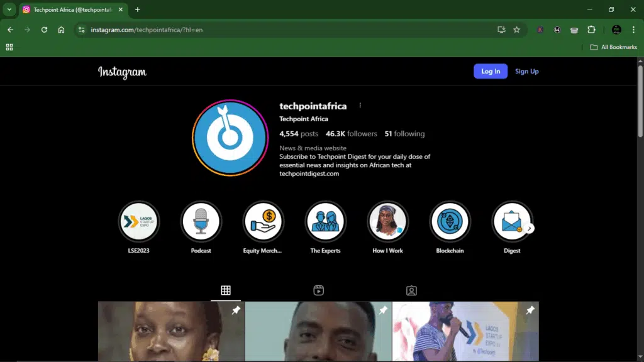Click the Log In button
Screen dimensions: 644x362
click(x=491, y=71)
